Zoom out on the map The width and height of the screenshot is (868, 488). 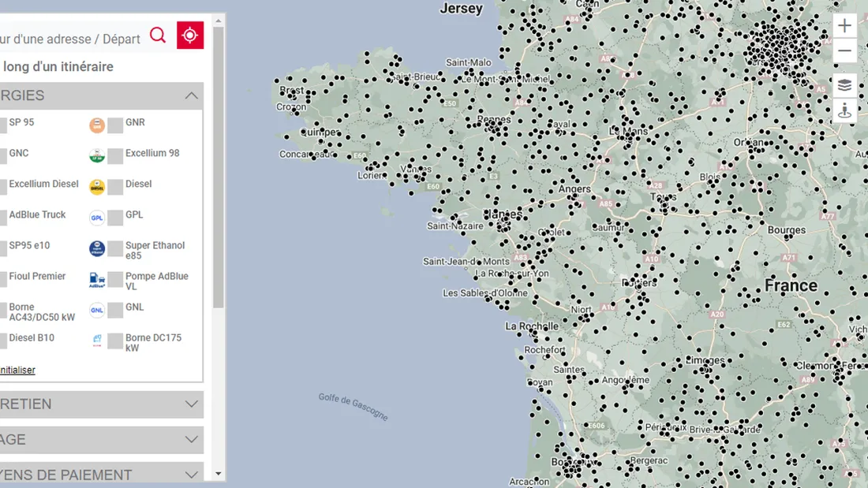pyautogui.click(x=844, y=51)
